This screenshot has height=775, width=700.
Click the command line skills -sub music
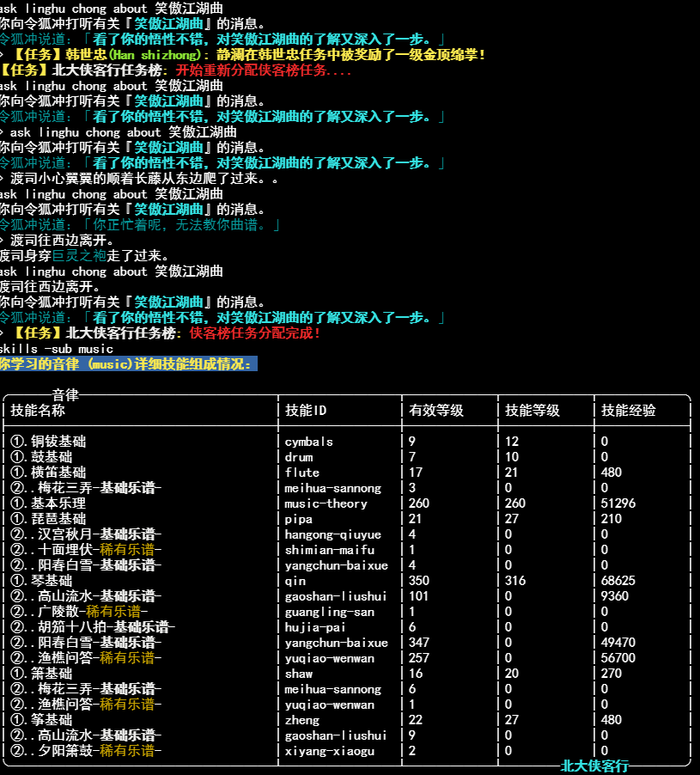click(57, 349)
